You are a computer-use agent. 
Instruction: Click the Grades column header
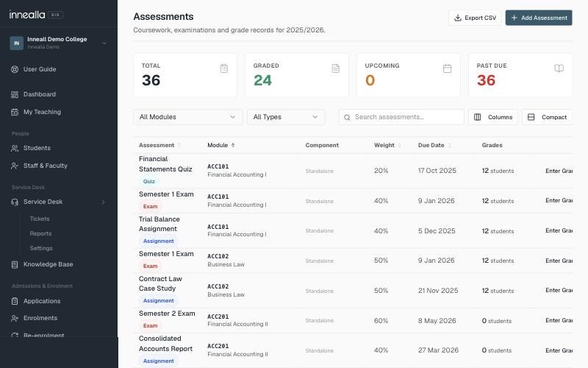tap(492, 145)
